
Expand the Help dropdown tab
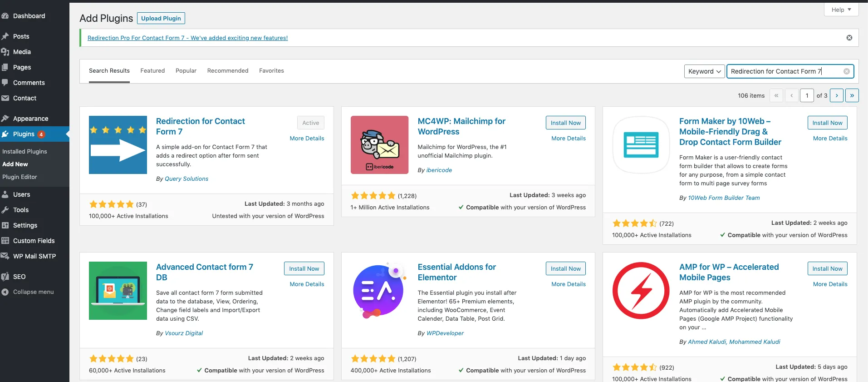click(841, 10)
